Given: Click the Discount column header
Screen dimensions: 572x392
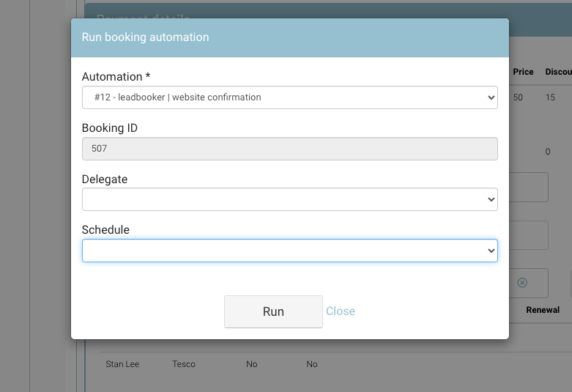Looking at the screenshot, I should coord(558,72).
